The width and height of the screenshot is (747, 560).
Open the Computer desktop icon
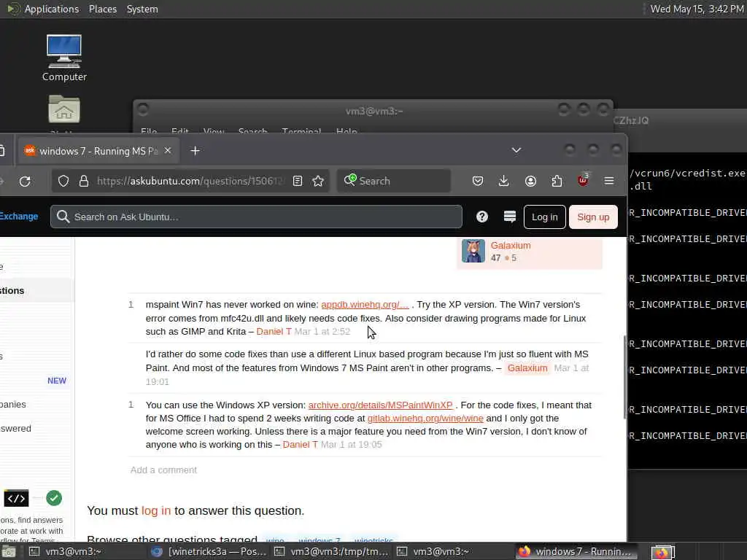64,58
